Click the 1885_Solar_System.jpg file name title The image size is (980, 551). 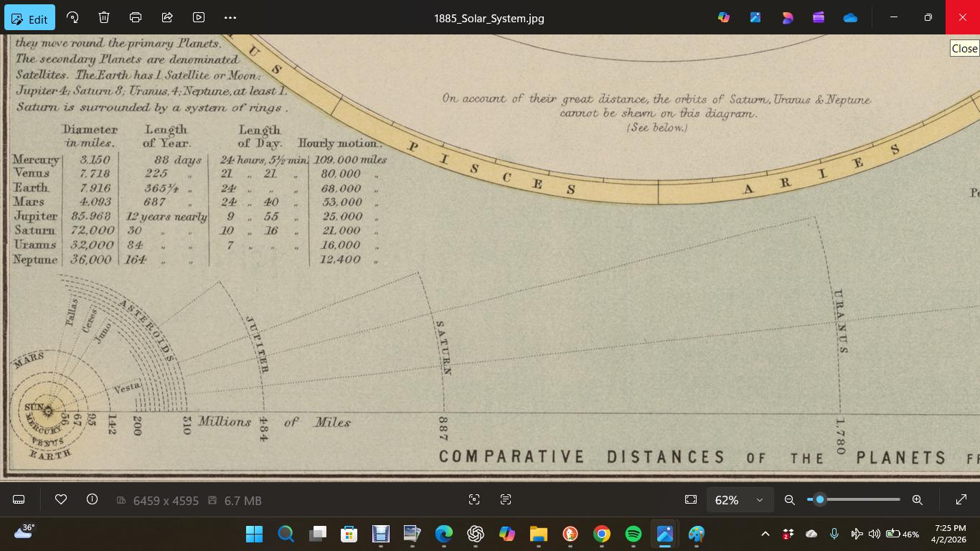click(x=489, y=18)
